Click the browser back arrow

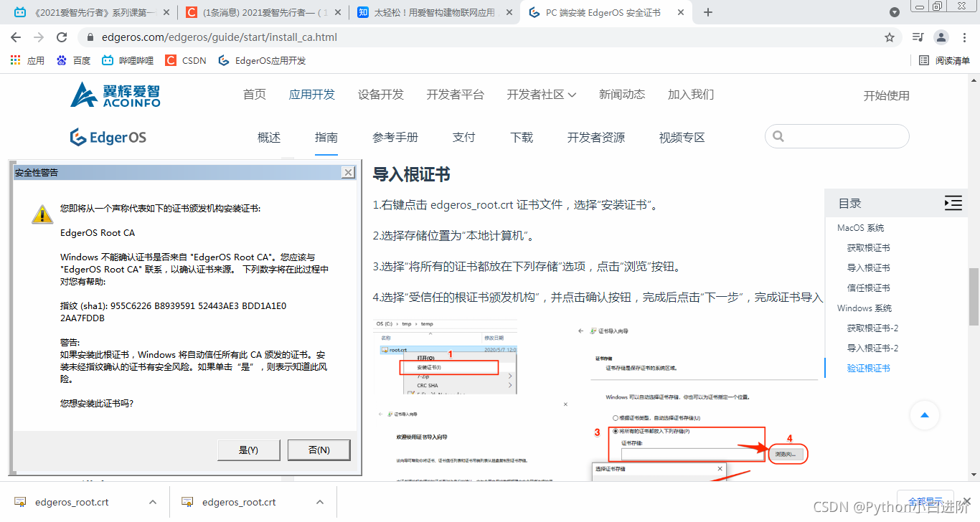point(16,37)
